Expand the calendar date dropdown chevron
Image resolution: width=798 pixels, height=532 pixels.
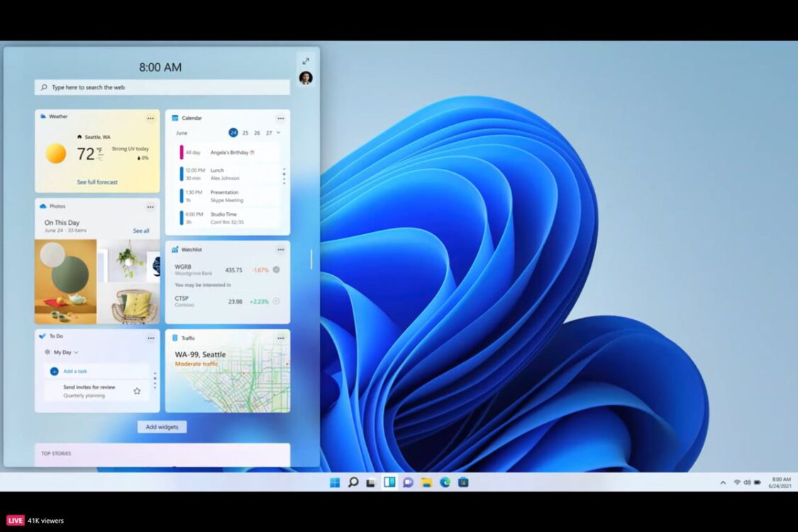coord(278,133)
